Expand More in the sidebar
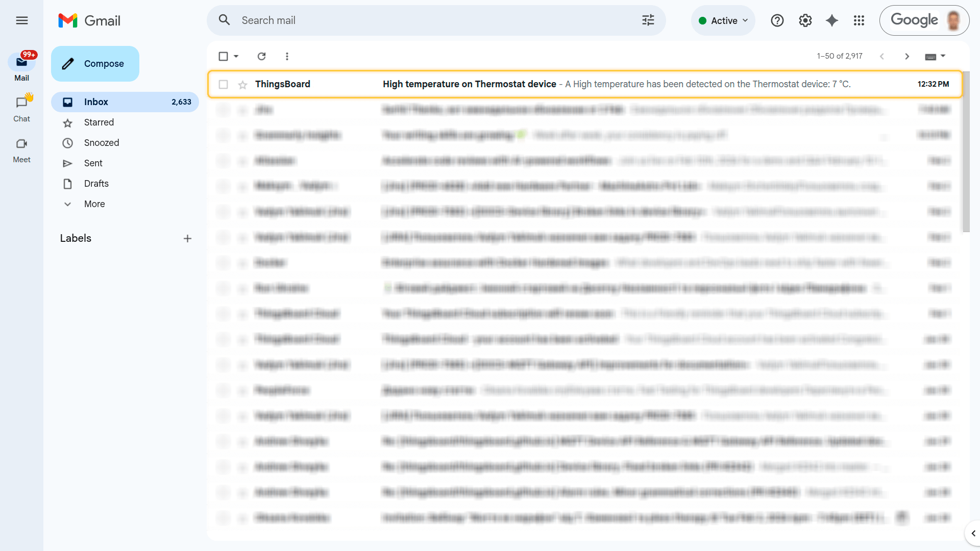 tap(94, 204)
